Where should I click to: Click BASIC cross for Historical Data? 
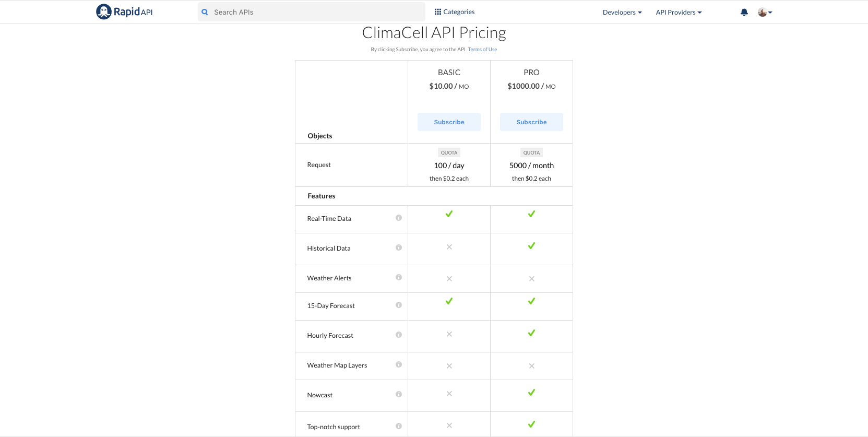click(x=449, y=247)
